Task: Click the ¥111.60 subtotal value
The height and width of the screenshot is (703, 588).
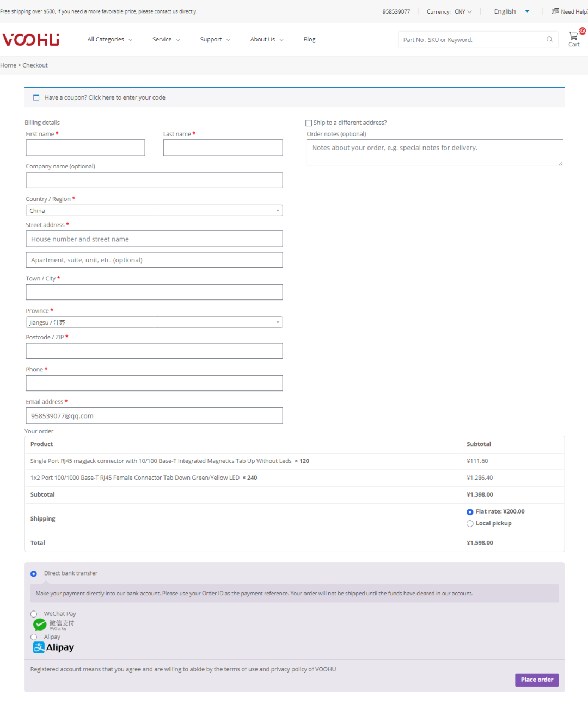Action: click(x=477, y=461)
